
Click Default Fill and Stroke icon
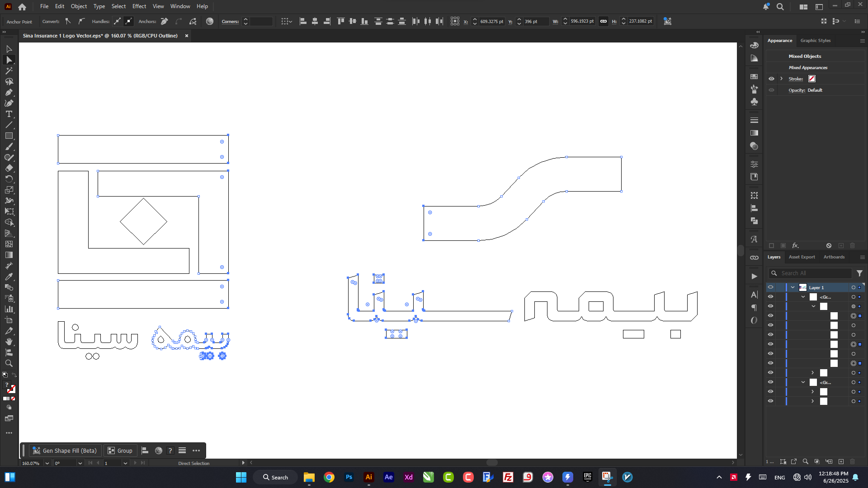5,375
